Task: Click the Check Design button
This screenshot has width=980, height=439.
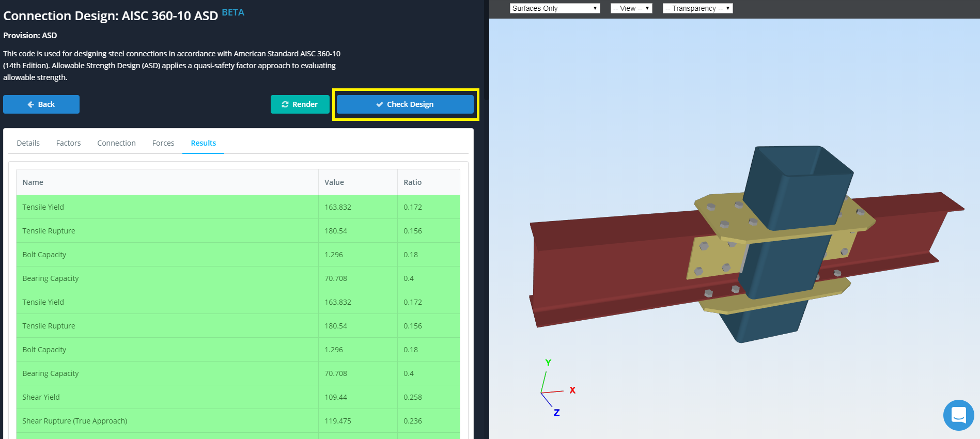Action: (x=405, y=104)
